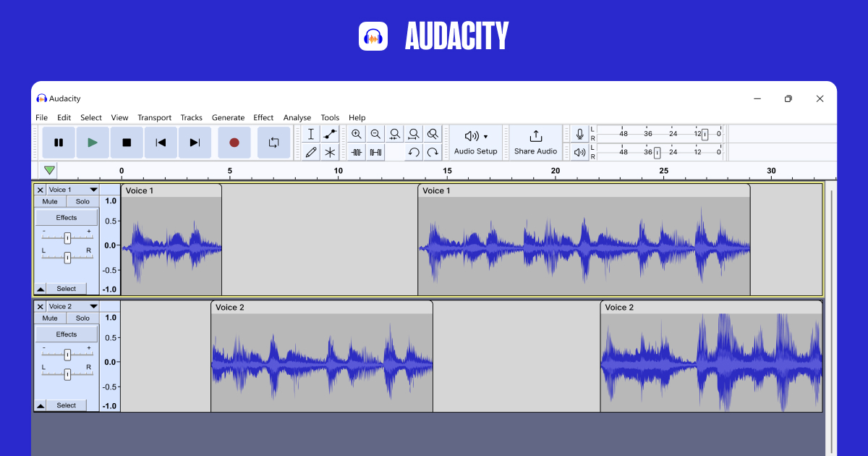Enable loop playback

tap(273, 142)
